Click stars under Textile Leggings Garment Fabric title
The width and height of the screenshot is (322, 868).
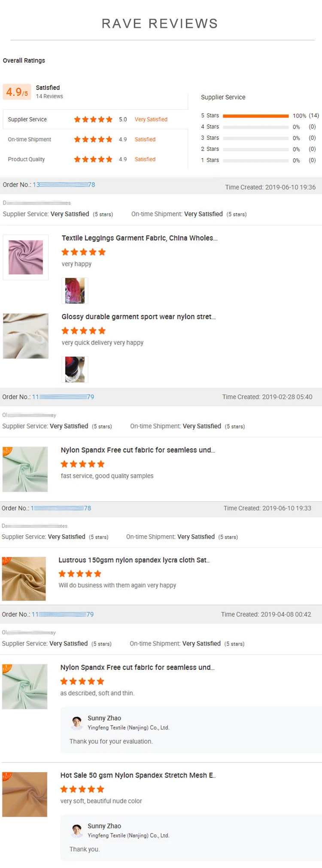pos(84,252)
